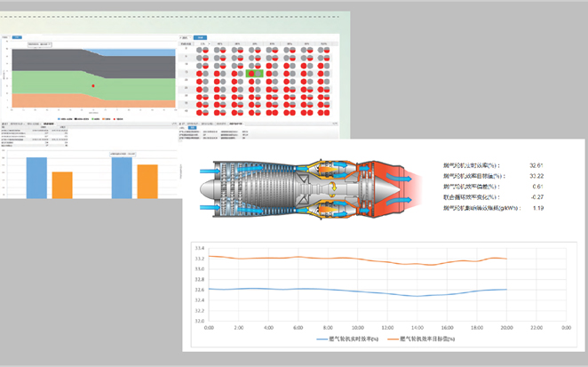The image size is (588, 367).
Task: Click the second blue bar in bar chart
Action: point(122,176)
